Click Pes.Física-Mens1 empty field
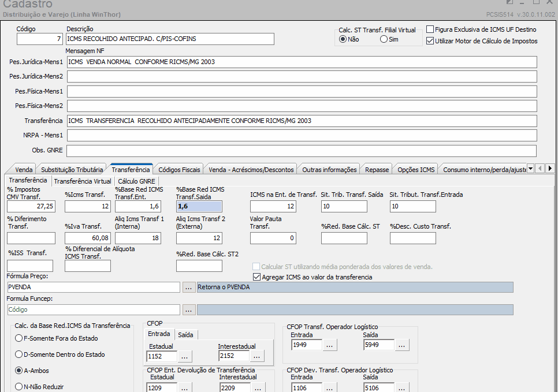Viewport: 558px width, 392px height. 302,91
